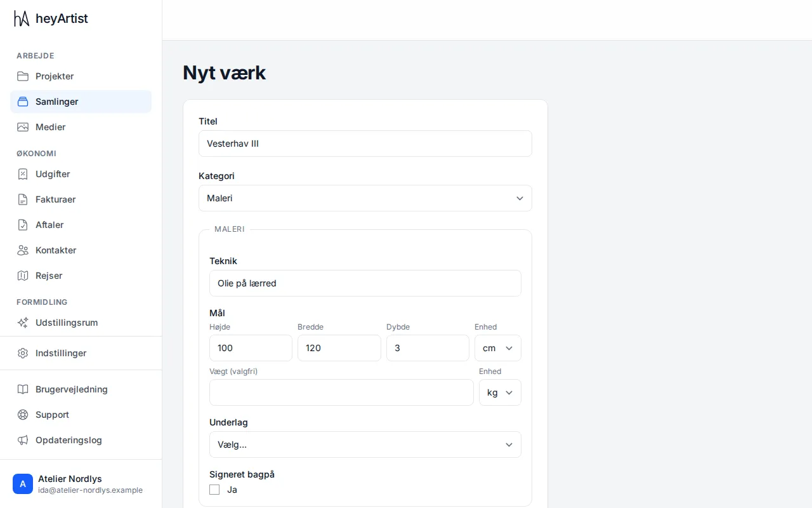Click the Aftaler signed-document icon

pyautogui.click(x=23, y=225)
